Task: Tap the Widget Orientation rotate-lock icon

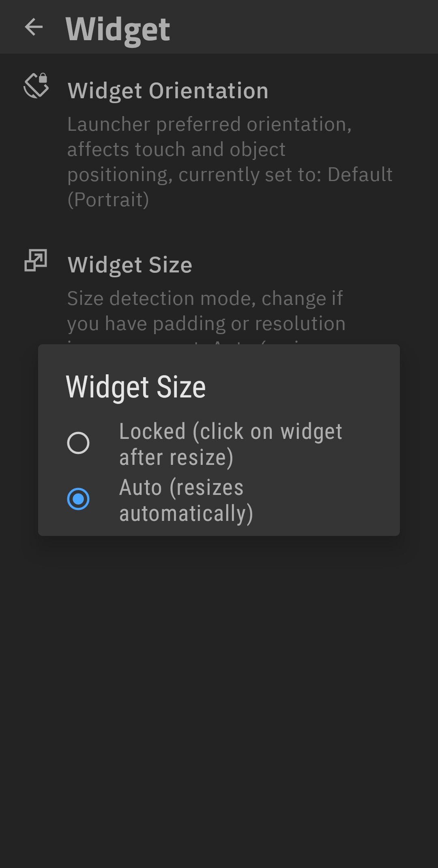Action: tap(36, 85)
